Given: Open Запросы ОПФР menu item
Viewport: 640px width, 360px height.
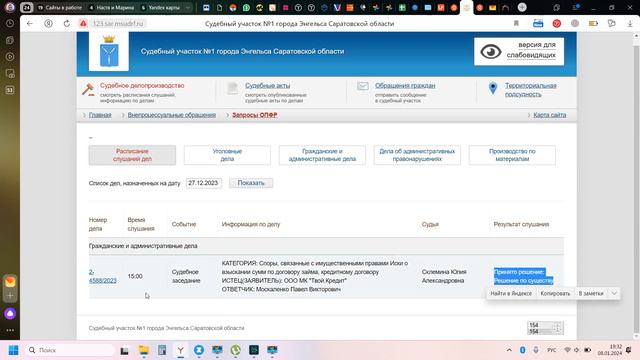Looking at the screenshot, I should coord(255,115).
